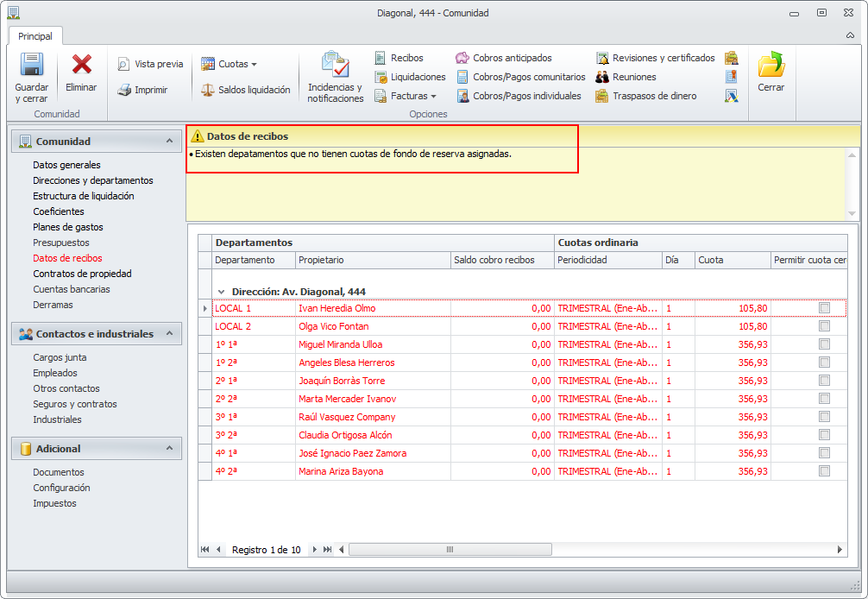The image size is (868, 599).
Task: Click small icon right of Traspasos de dinero
Action: (x=732, y=96)
